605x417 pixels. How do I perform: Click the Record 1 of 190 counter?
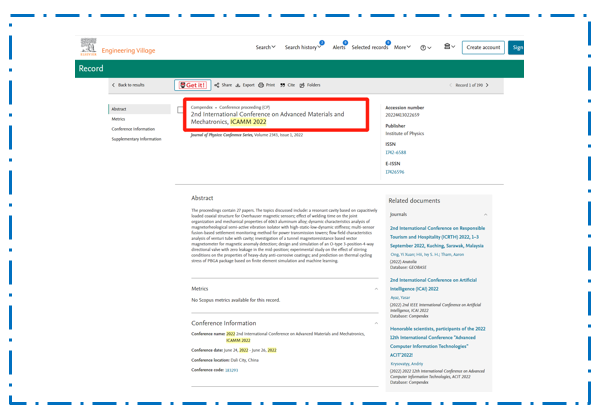469,85
